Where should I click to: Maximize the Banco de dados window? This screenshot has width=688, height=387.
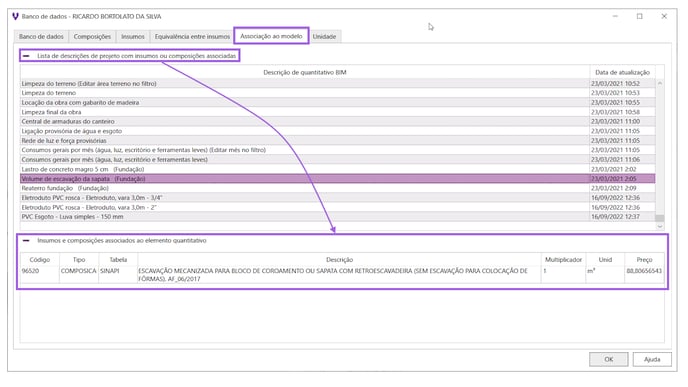pyautogui.click(x=640, y=16)
